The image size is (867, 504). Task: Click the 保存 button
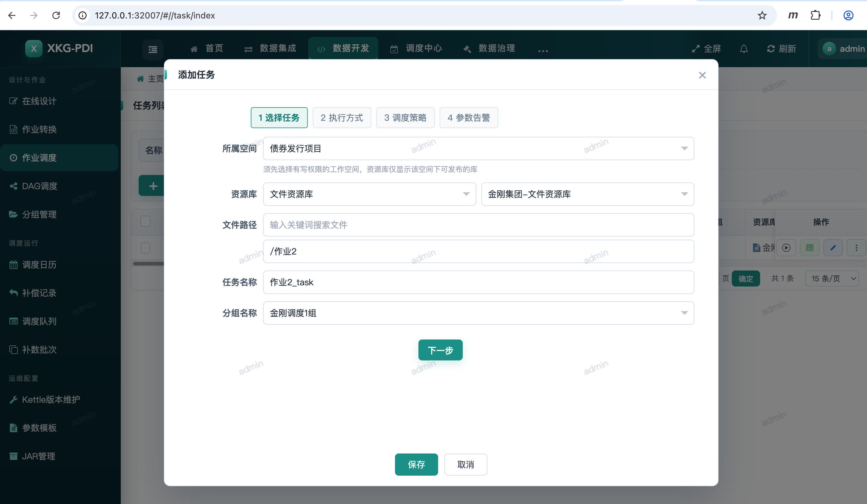pyautogui.click(x=416, y=465)
